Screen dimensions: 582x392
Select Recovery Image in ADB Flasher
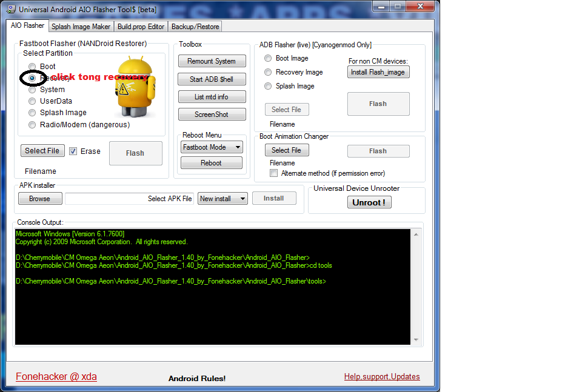coord(268,72)
